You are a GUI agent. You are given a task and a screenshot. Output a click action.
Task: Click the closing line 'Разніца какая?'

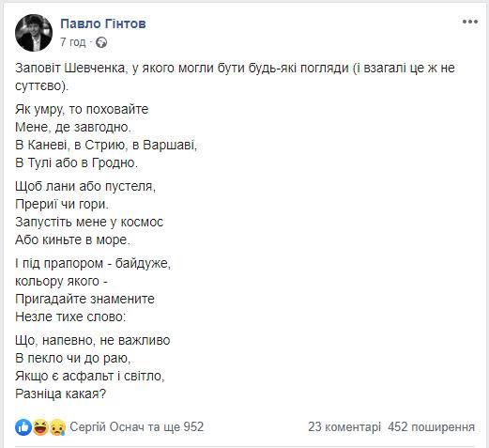61,394
